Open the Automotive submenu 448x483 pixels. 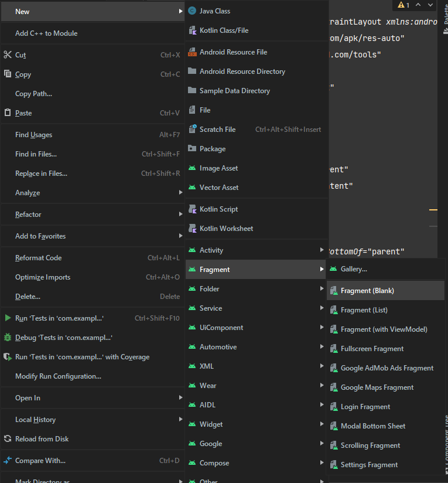click(256, 347)
